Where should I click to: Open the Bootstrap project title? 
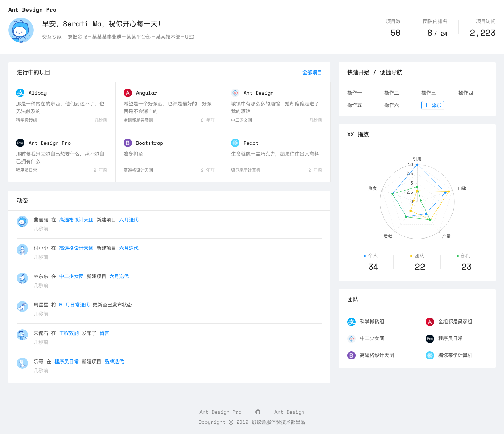(150, 143)
